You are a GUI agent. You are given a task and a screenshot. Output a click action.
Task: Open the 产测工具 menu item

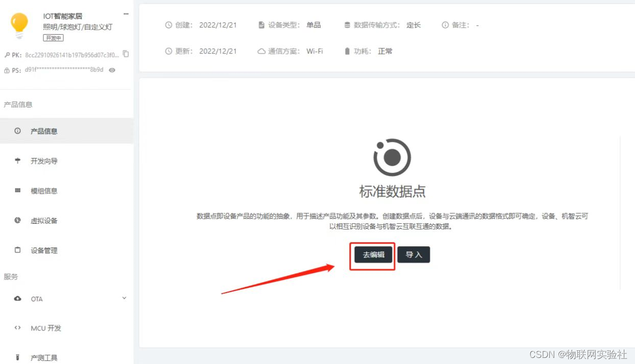click(66, 357)
